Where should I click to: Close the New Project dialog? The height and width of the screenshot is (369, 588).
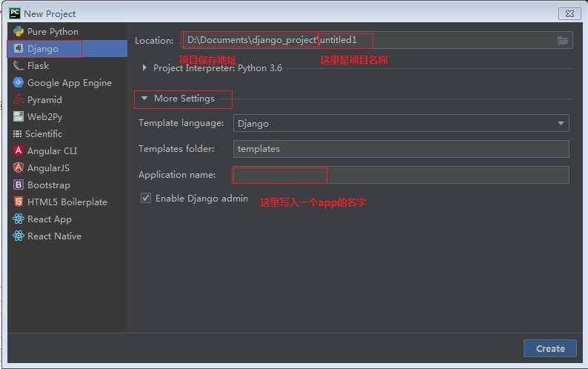(x=569, y=13)
